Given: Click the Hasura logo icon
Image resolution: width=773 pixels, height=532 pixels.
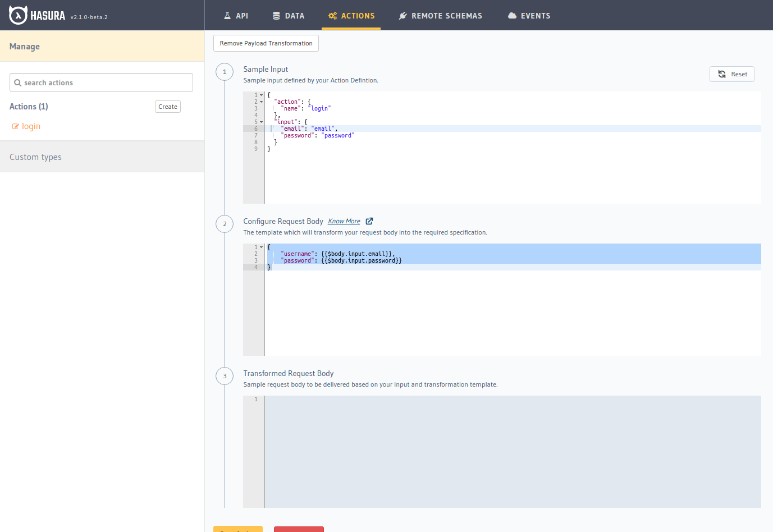Looking at the screenshot, I should (x=18, y=15).
